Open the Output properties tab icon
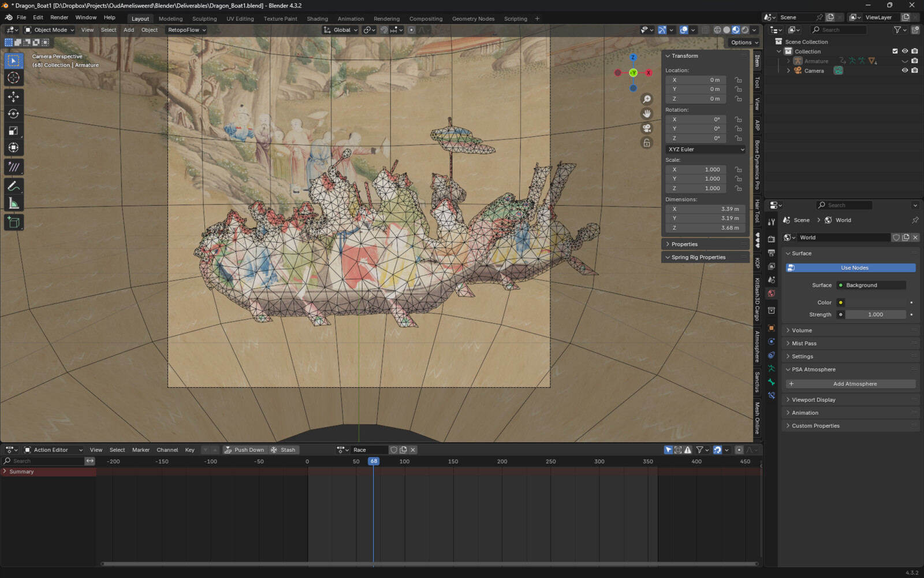Screen dimensions: 924x578 tap(772, 253)
